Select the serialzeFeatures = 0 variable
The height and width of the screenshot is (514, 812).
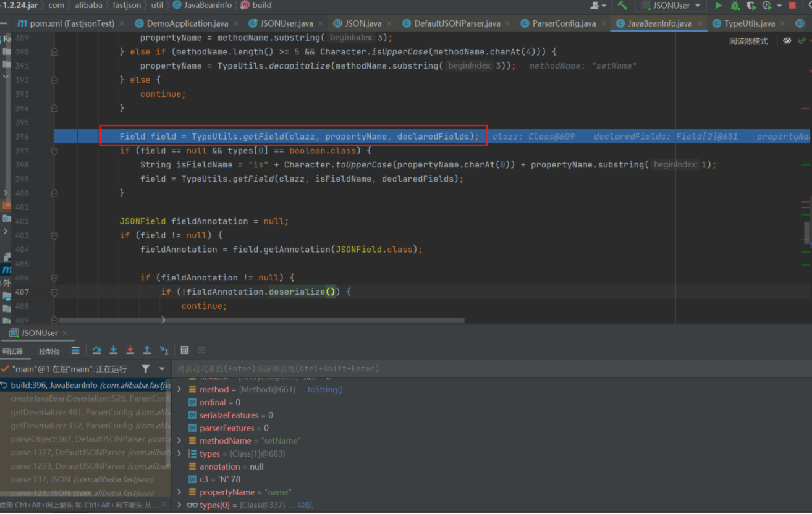(x=236, y=415)
